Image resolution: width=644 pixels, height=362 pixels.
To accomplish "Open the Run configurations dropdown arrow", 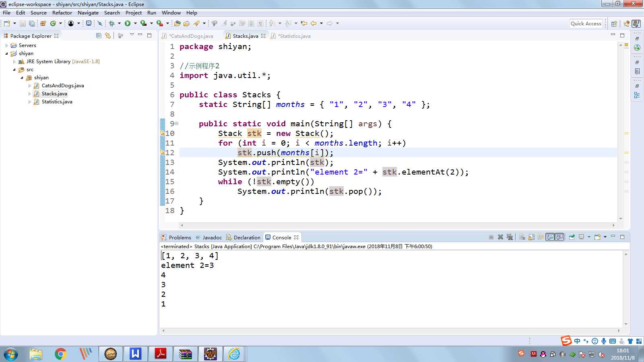I will point(135,23).
